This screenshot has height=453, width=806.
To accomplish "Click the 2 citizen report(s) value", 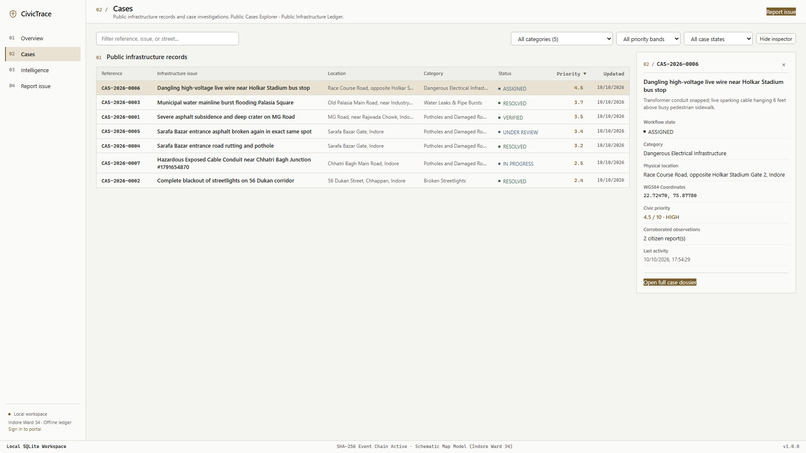I will pos(664,239).
